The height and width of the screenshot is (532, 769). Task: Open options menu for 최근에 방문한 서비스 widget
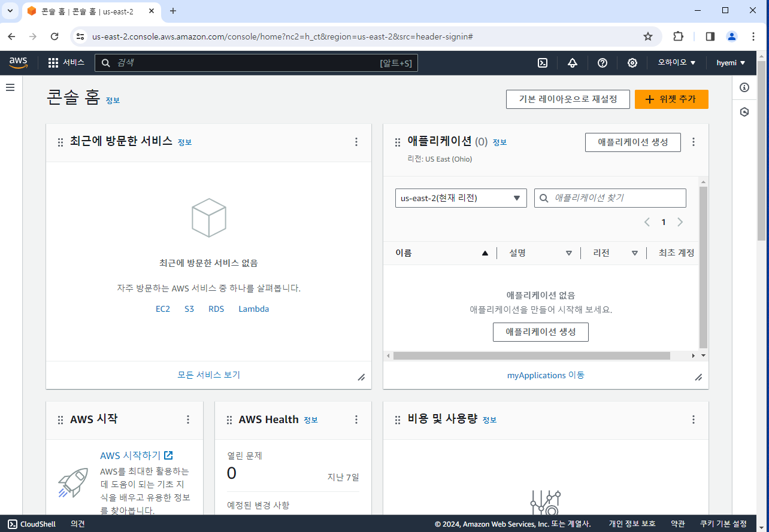point(356,142)
